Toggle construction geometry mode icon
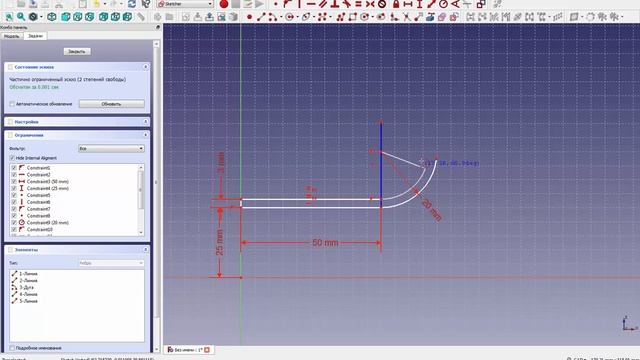640x360 pixels. pos(454,17)
